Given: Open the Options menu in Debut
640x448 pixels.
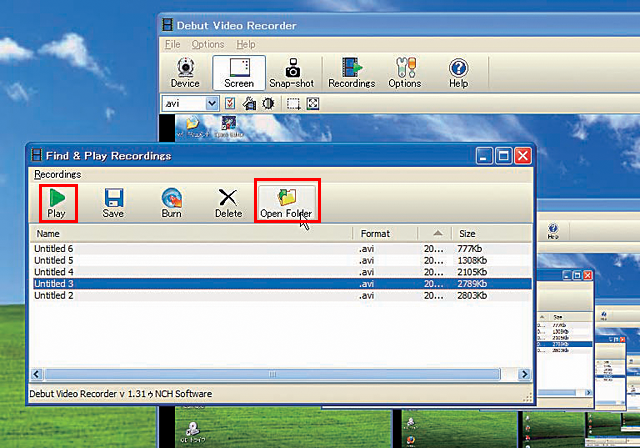Looking at the screenshot, I should [208, 44].
